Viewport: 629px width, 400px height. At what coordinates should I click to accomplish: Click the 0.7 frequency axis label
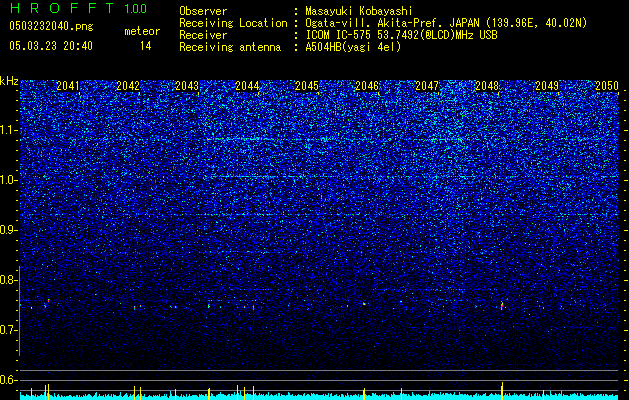(x=9, y=330)
